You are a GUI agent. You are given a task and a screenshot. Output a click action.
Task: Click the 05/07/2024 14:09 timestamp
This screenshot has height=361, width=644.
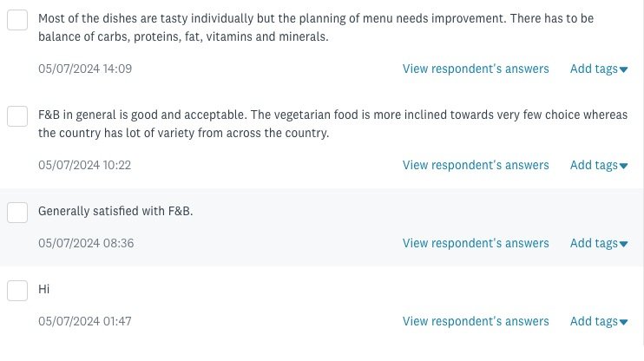tap(85, 69)
